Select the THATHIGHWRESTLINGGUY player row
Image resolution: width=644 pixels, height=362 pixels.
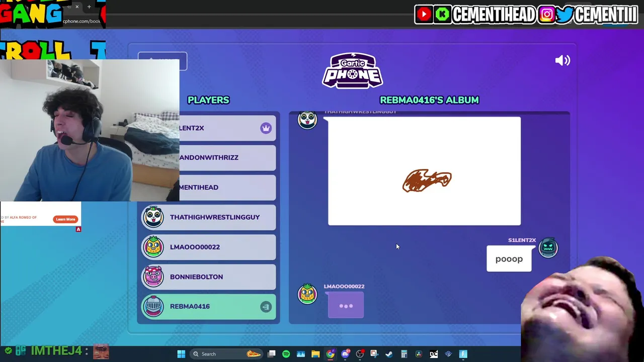[208, 217]
